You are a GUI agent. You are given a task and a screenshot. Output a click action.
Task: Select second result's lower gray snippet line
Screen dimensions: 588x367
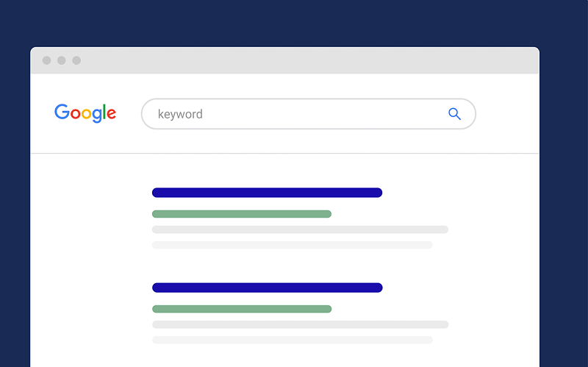(x=292, y=340)
